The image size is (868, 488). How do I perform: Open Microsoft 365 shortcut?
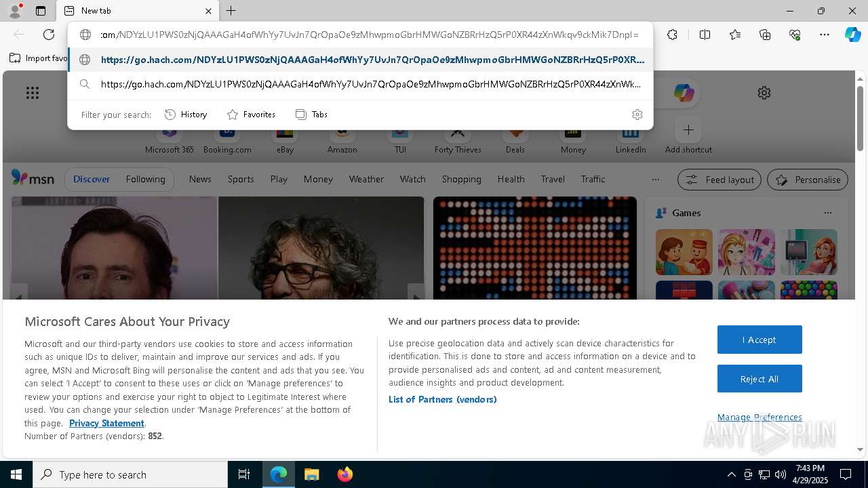point(170,141)
